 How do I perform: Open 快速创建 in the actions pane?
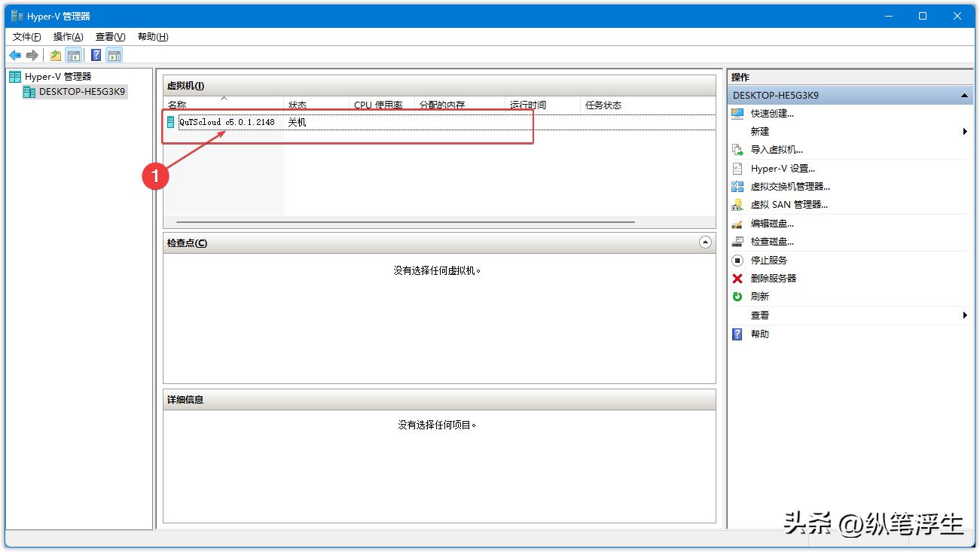[x=772, y=114]
